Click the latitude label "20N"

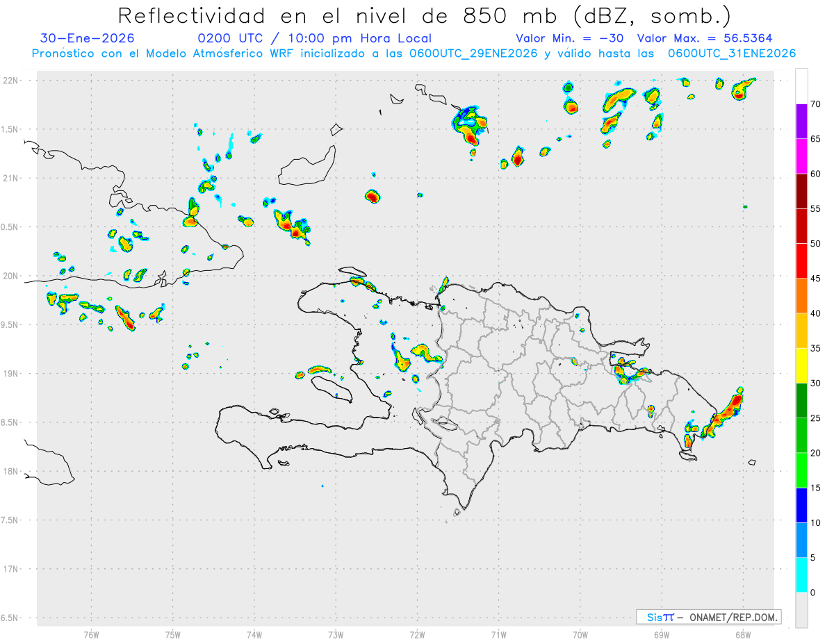coord(11,276)
